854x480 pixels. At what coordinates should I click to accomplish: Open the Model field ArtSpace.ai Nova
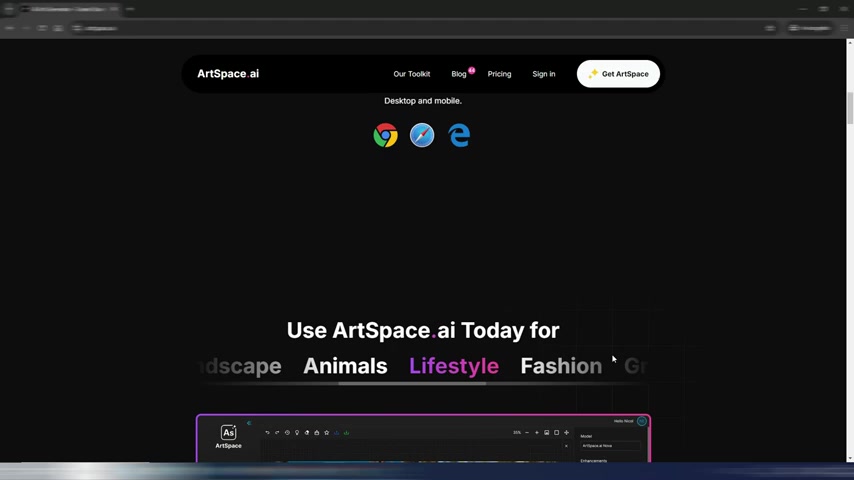611,446
